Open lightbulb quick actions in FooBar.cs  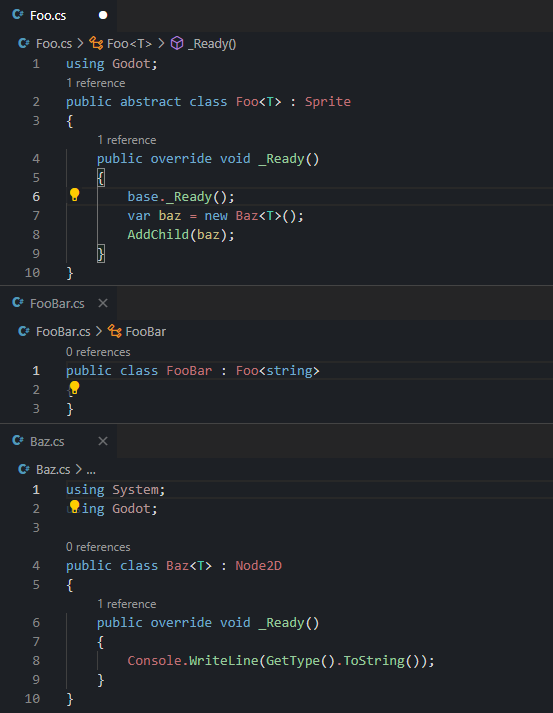[75, 388]
